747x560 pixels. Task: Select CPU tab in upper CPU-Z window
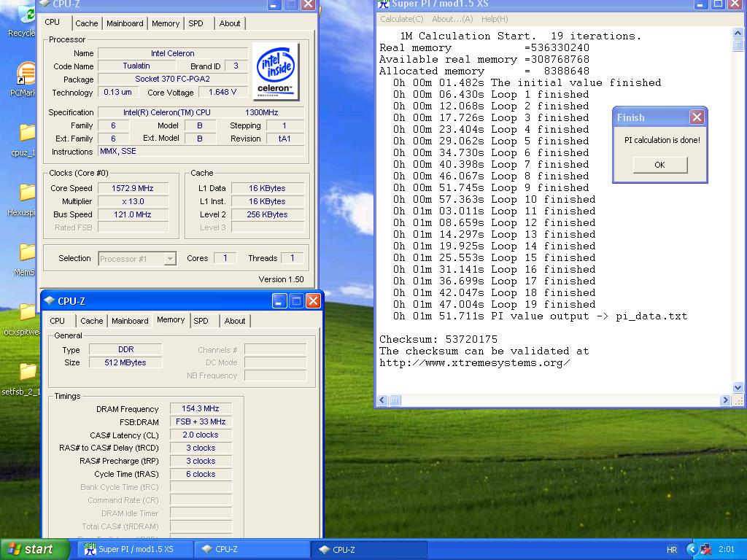(x=53, y=23)
